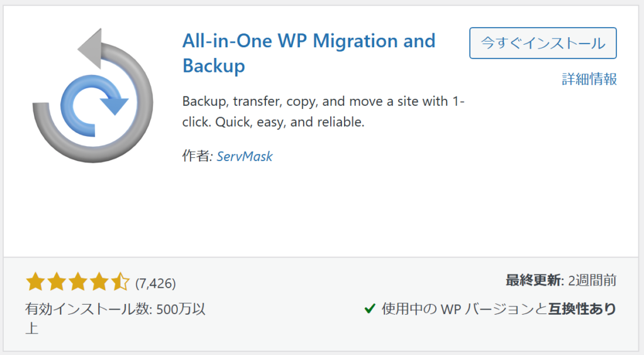Click the 最終更新: 2週間前 label
Viewport: 644px width, 355px height.
pyautogui.click(x=561, y=280)
